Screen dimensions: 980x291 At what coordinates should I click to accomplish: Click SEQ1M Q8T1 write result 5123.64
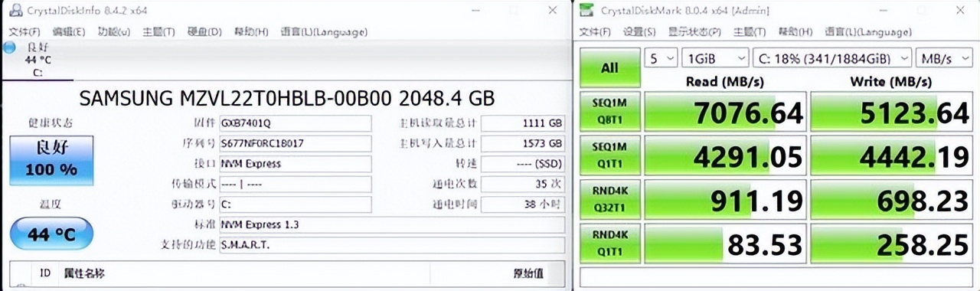click(892, 113)
